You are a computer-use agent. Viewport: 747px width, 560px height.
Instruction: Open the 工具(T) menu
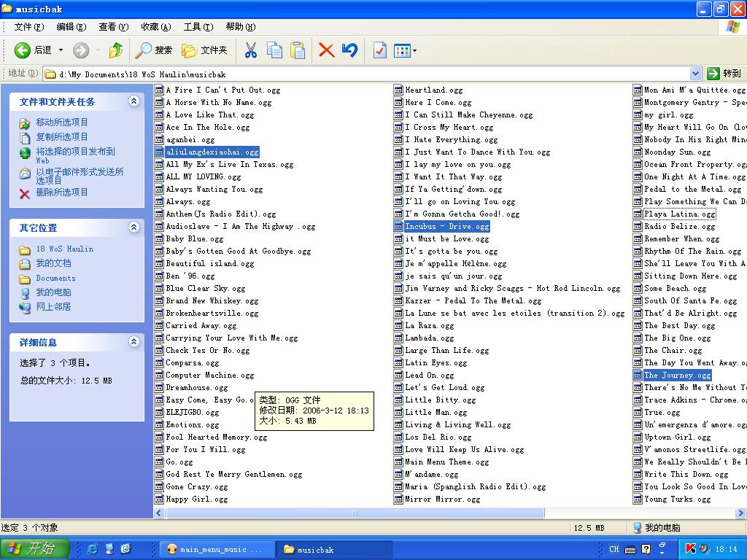pos(198,27)
